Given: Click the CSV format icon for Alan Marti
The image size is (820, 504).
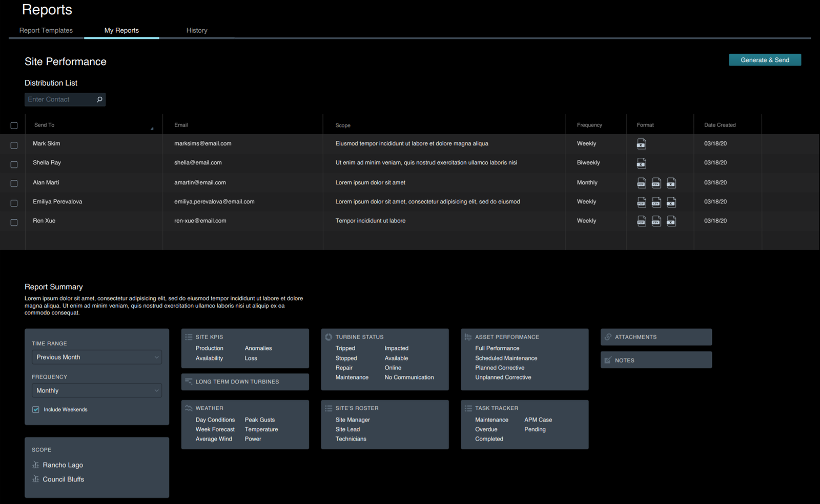Looking at the screenshot, I should point(656,183).
